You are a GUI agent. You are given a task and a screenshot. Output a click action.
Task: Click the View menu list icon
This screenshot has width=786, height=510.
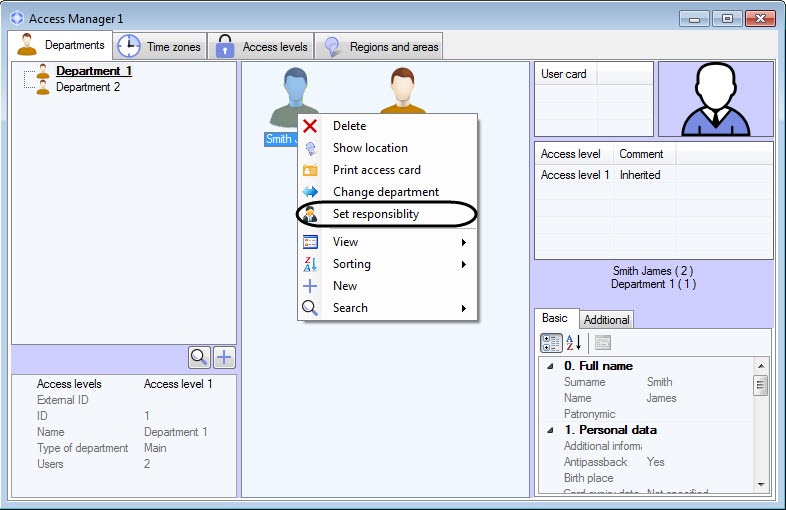tap(310, 242)
